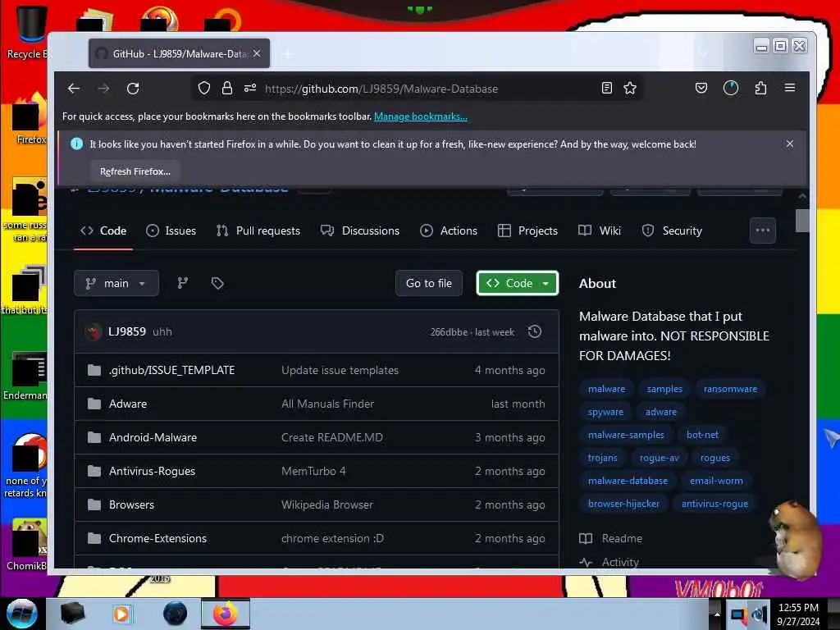
Task: Select the rogue-av topic tag
Action: click(x=659, y=458)
